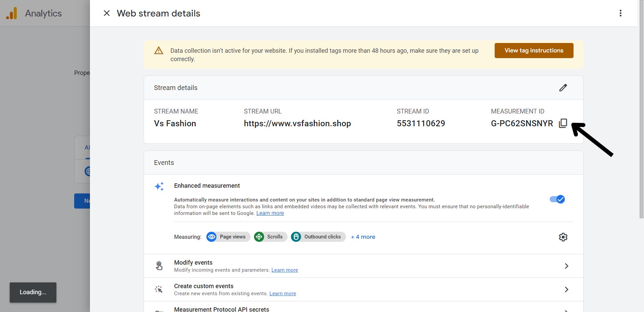Close the Web stream details panel
Image resolution: width=644 pixels, height=312 pixels.
[x=107, y=13]
